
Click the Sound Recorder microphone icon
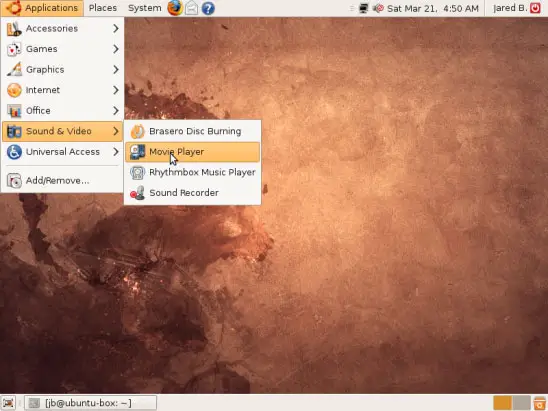(137, 193)
